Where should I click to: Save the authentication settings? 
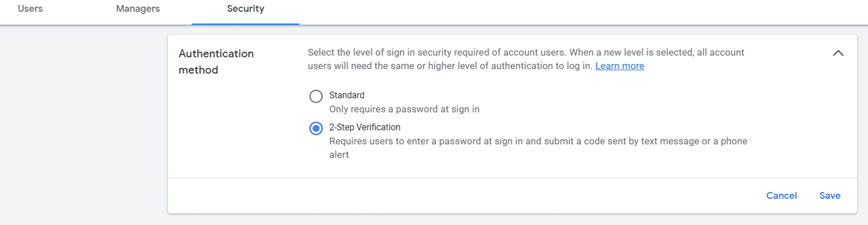pos(829,196)
